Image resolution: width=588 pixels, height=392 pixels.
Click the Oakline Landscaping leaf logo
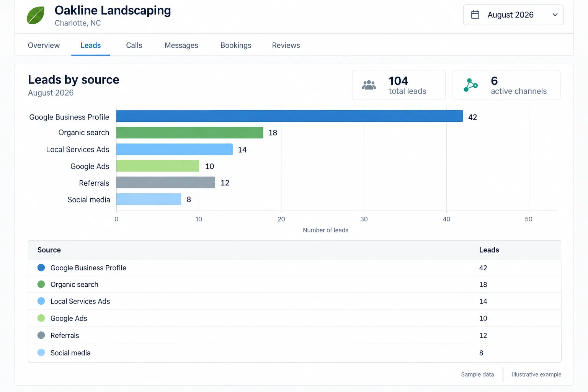[x=36, y=15]
